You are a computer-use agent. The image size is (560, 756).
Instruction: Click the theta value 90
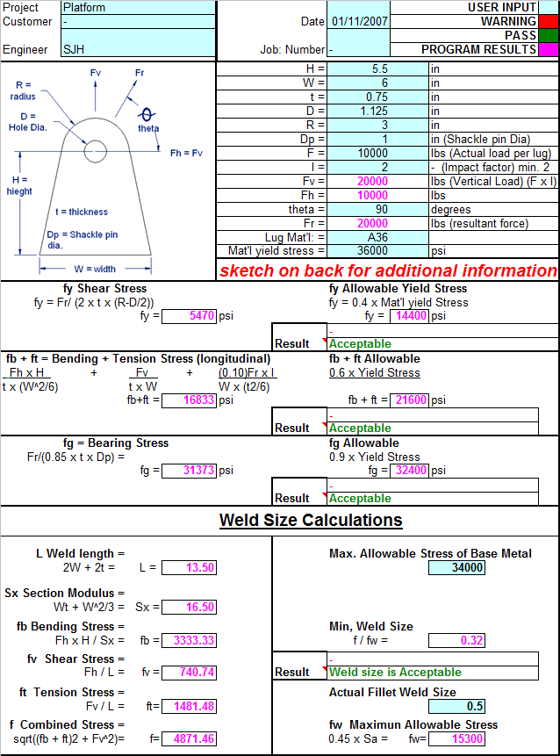[377, 209]
